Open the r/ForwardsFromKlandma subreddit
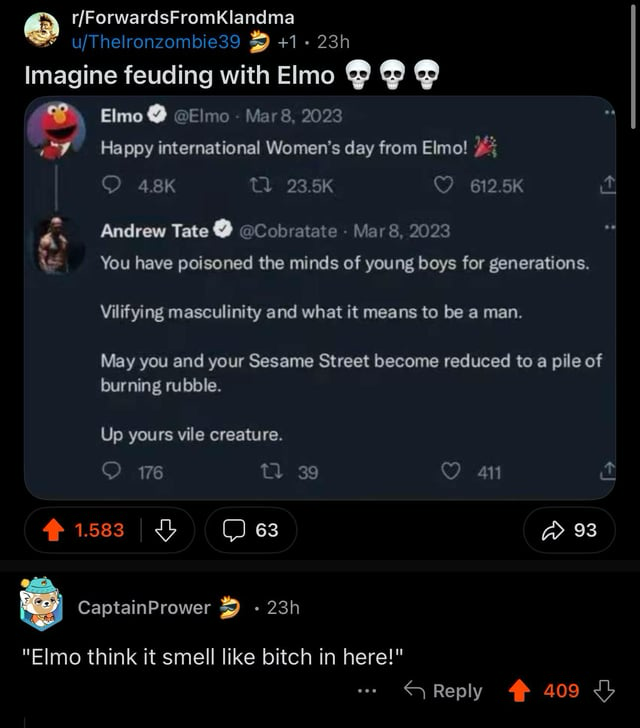 (180, 17)
